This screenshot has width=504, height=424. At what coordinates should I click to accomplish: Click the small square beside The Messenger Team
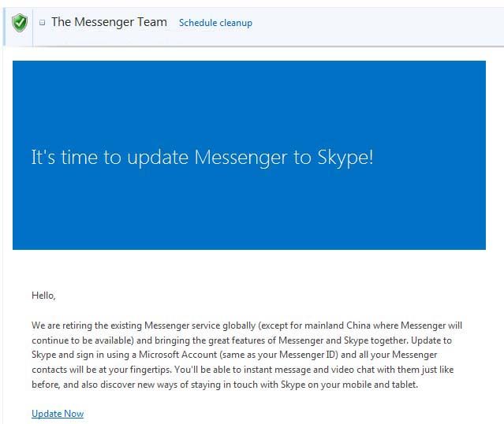[x=42, y=23]
